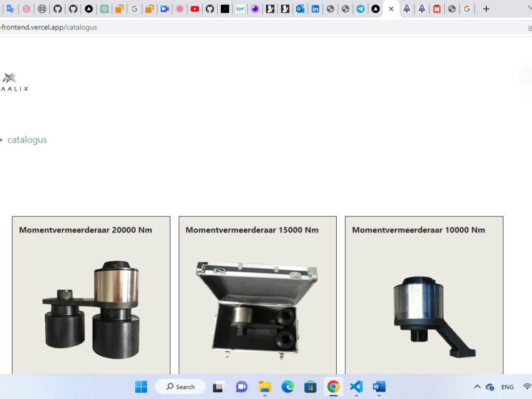Open Word from the taskbar
The width and height of the screenshot is (532, 399).
coord(379,387)
